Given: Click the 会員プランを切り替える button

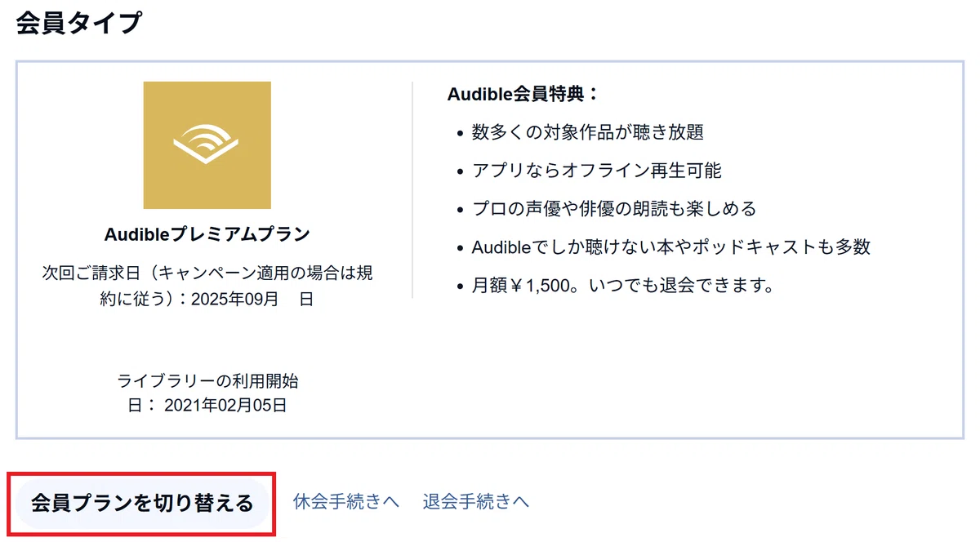Looking at the screenshot, I should [x=142, y=503].
